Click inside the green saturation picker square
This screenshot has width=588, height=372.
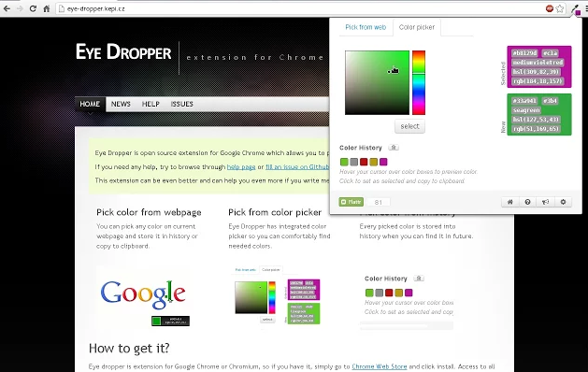click(377, 82)
